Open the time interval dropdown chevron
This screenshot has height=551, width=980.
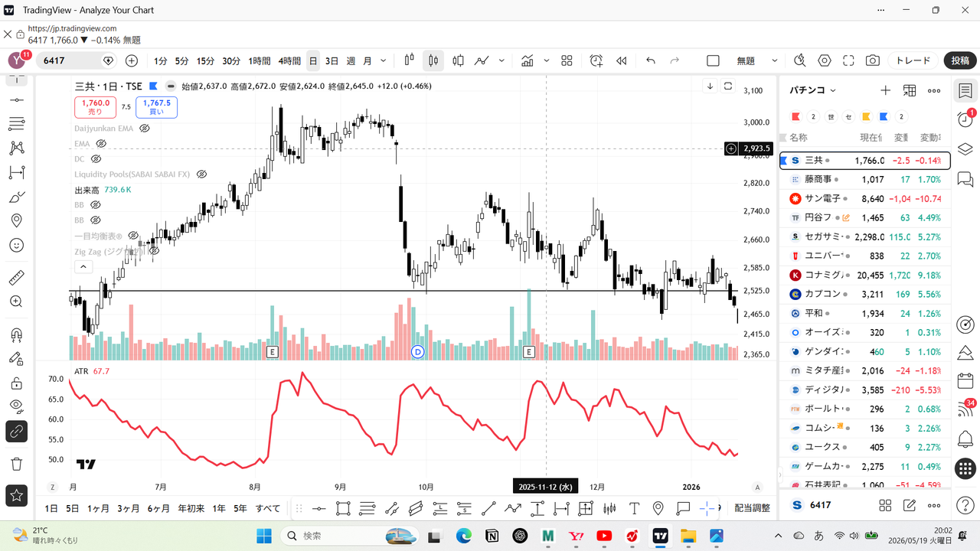(384, 60)
